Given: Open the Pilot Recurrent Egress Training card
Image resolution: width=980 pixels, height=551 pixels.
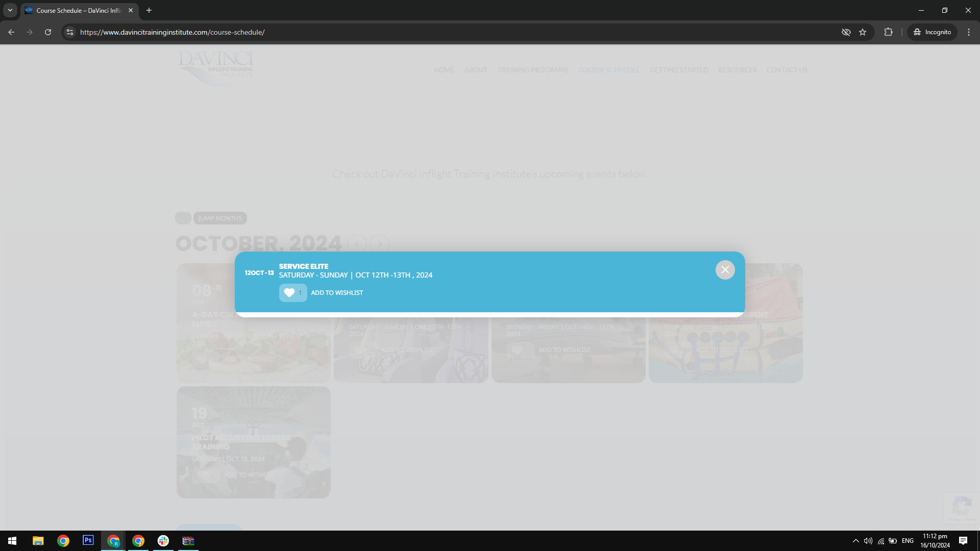Looking at the screenshot, I should tap(254, 442).
